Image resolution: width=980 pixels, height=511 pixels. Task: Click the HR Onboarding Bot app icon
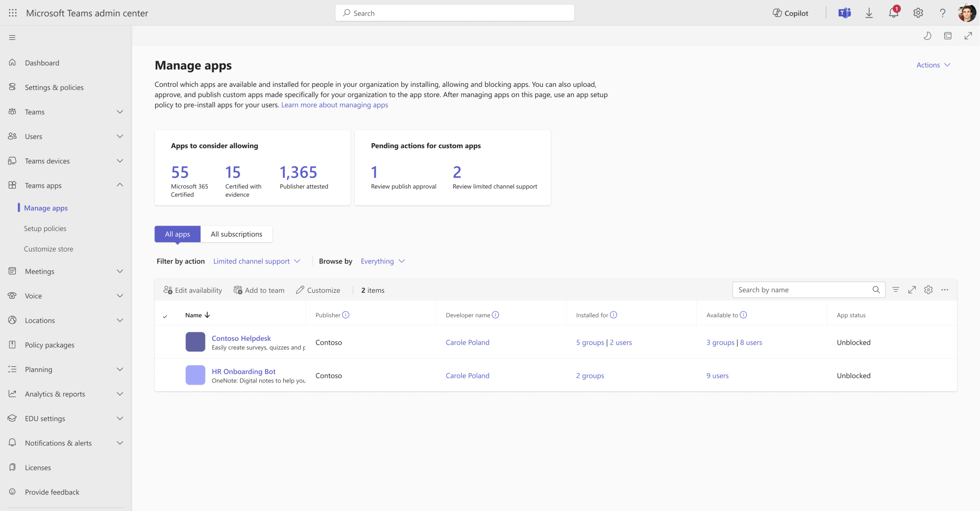195,375
